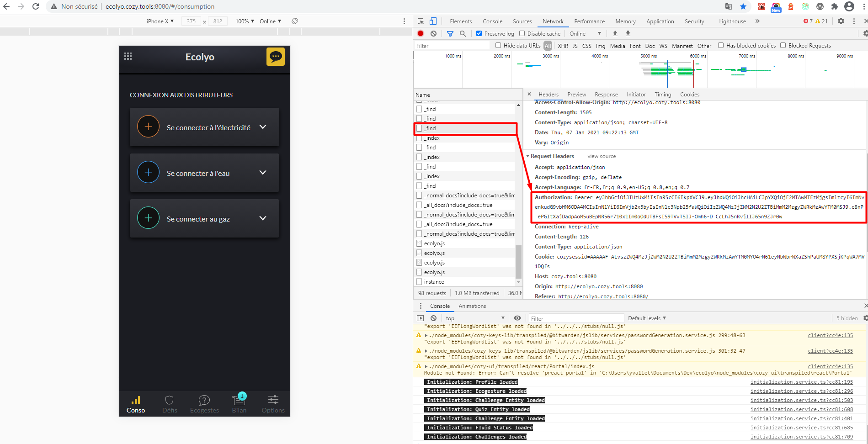Toggle console live expression eye icon

517,318
